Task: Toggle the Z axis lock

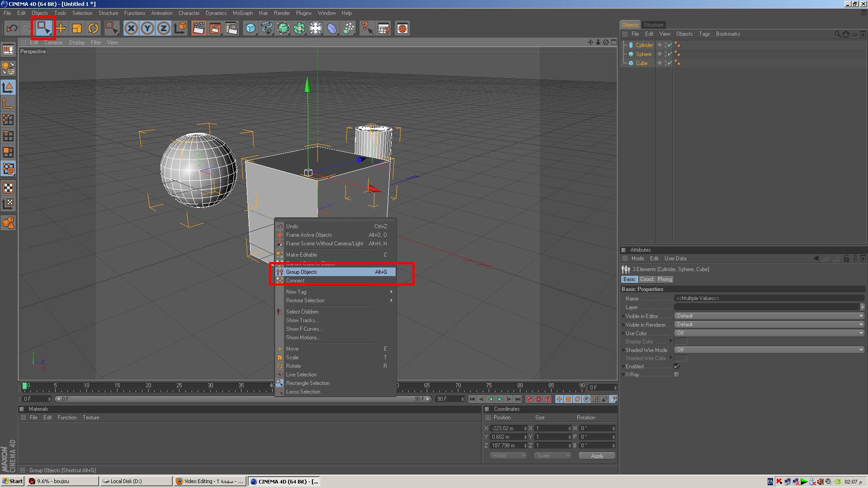Action: 164,28
